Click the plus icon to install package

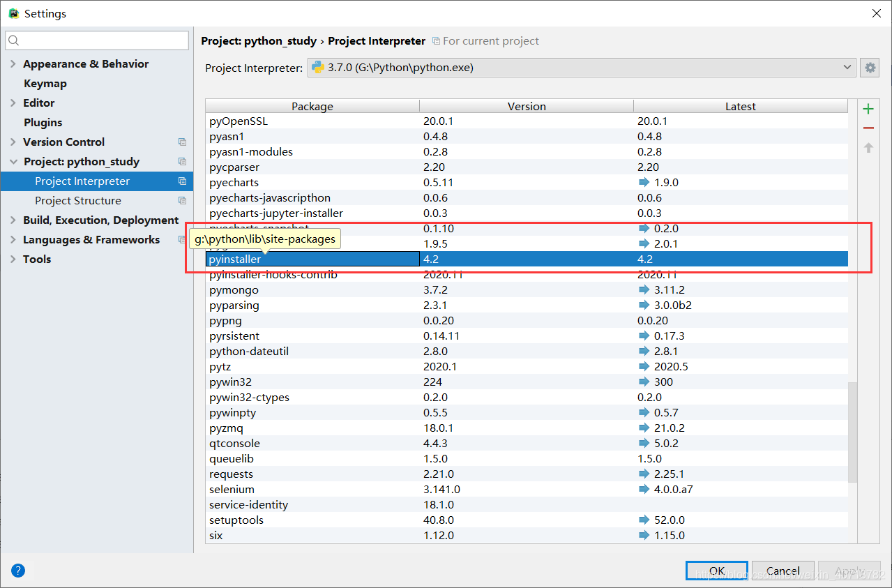[868, 109]
